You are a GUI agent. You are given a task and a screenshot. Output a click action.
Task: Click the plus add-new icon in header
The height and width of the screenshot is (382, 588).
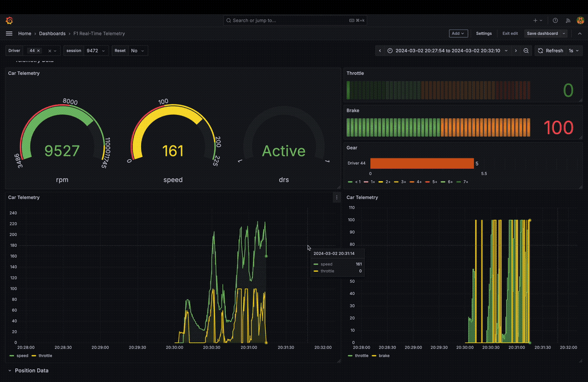[x=535, y=20]
